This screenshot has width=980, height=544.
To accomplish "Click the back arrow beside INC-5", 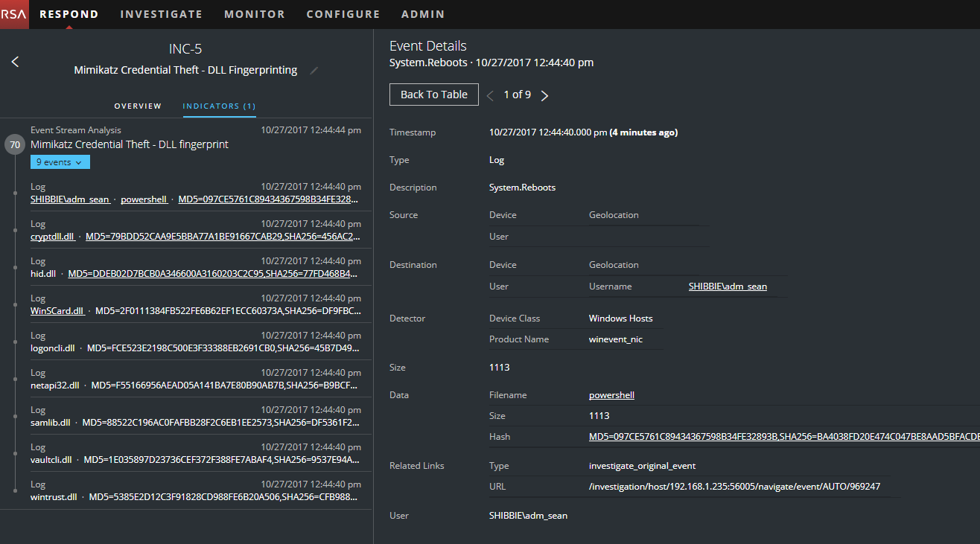I will (15, 62).
